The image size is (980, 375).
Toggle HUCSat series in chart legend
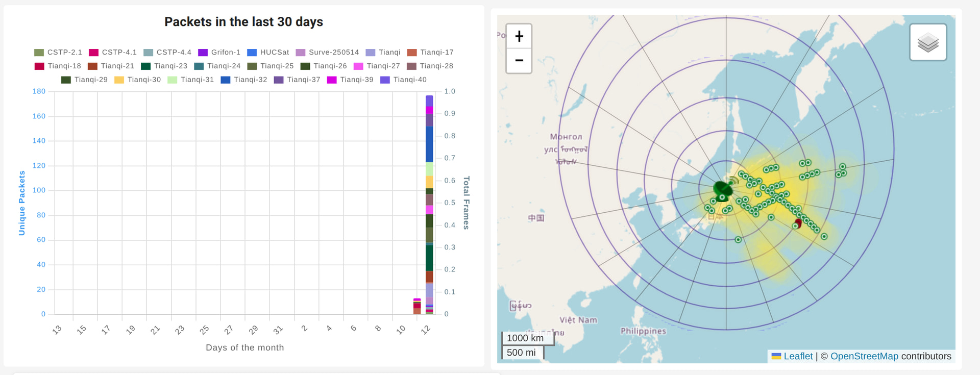click(268, 53)
